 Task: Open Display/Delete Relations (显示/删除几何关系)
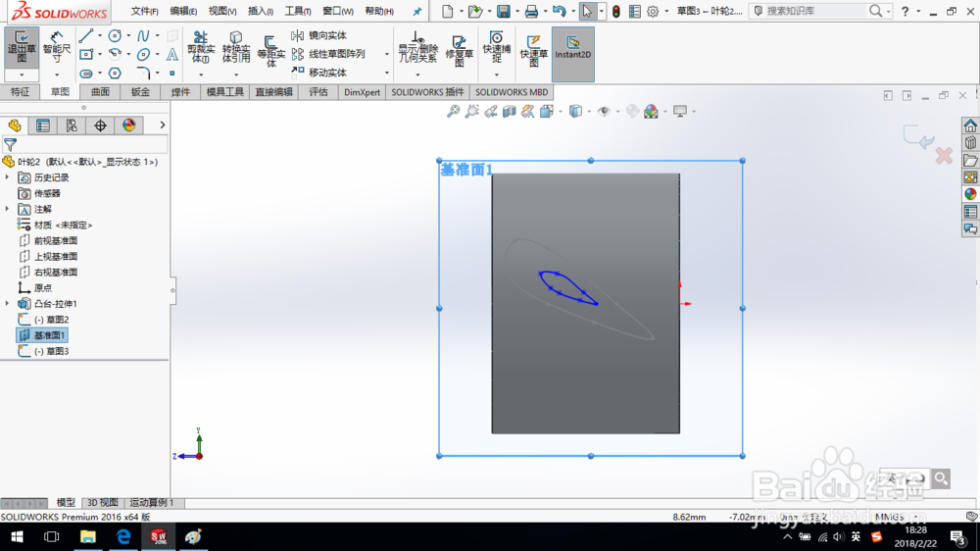click(417, 48)
